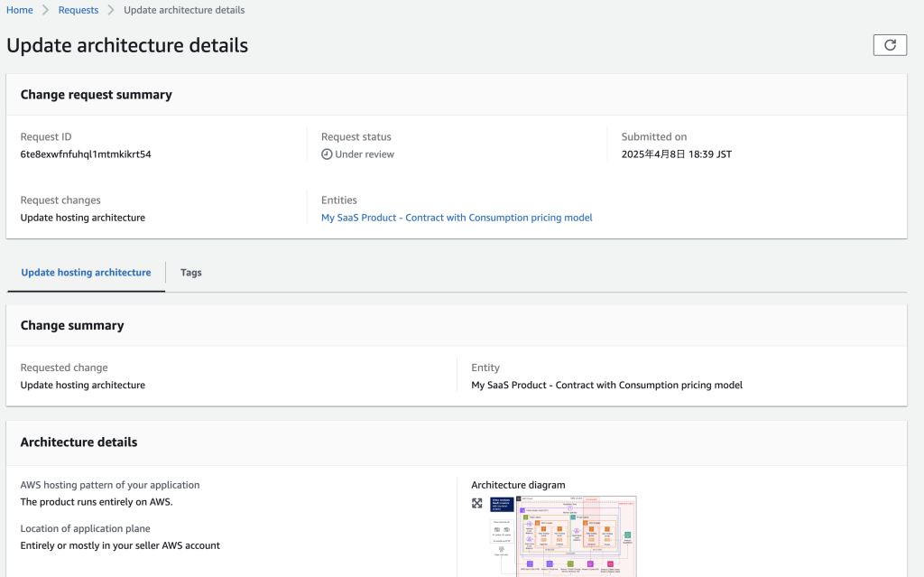Click the Entity value in Change summary
Screen dimensions: 924x577
tap(606, 385)
